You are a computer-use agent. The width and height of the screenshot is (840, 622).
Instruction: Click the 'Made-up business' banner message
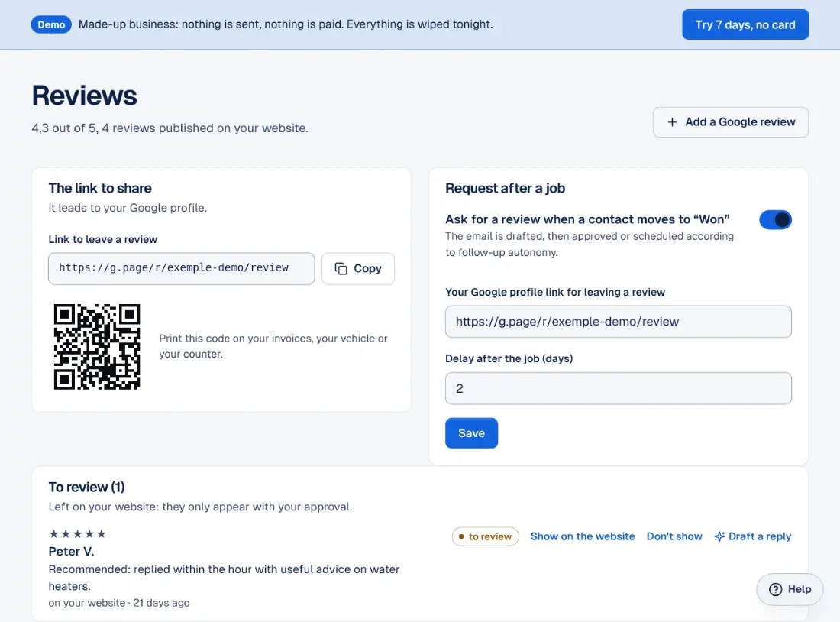click(286, 24)
